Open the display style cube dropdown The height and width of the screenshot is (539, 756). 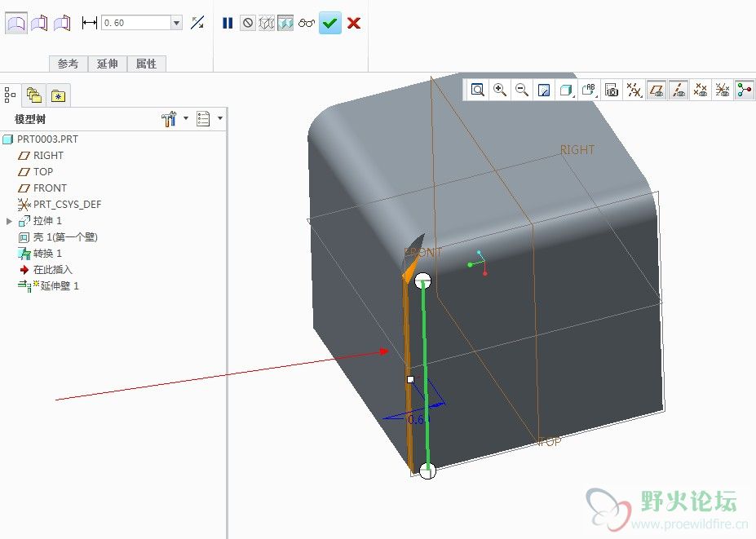tap(567, 91)
